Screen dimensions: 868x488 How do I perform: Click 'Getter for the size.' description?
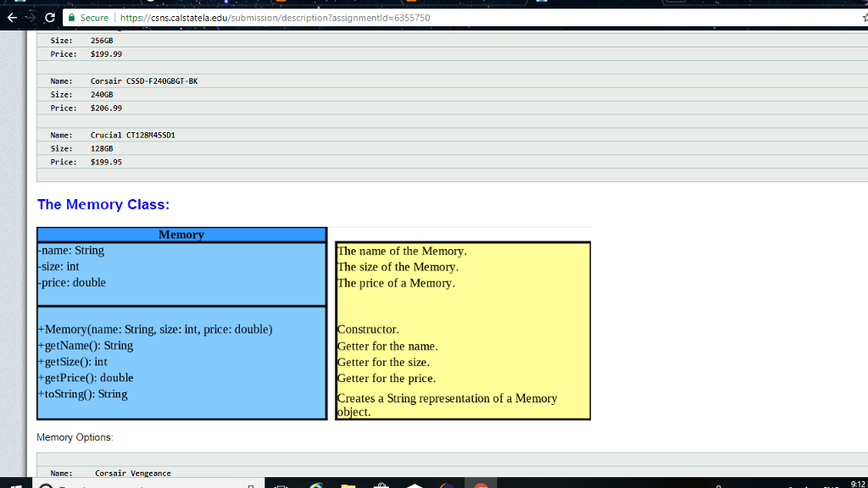[384, 363]
